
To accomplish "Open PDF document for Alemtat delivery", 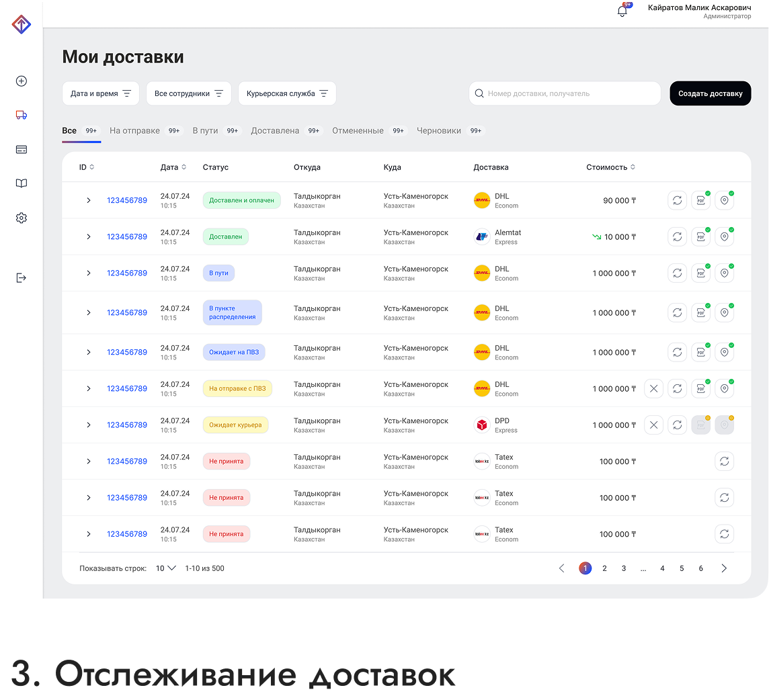I will pyautogui.click(x=700, y=237).
